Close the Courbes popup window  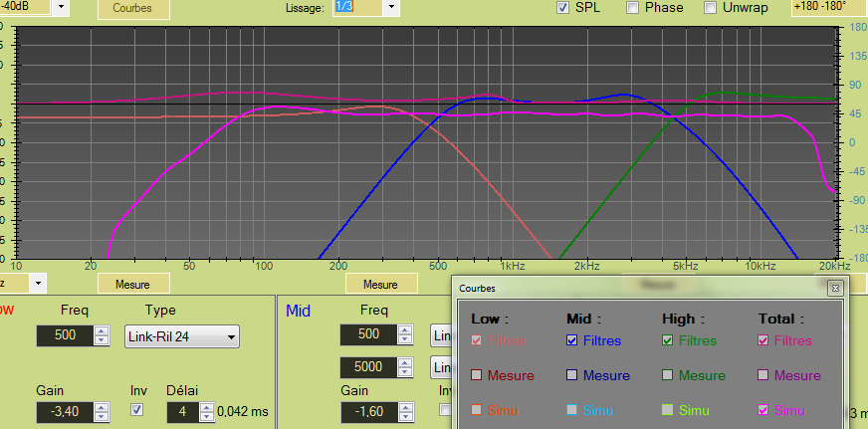click(835, 288)
